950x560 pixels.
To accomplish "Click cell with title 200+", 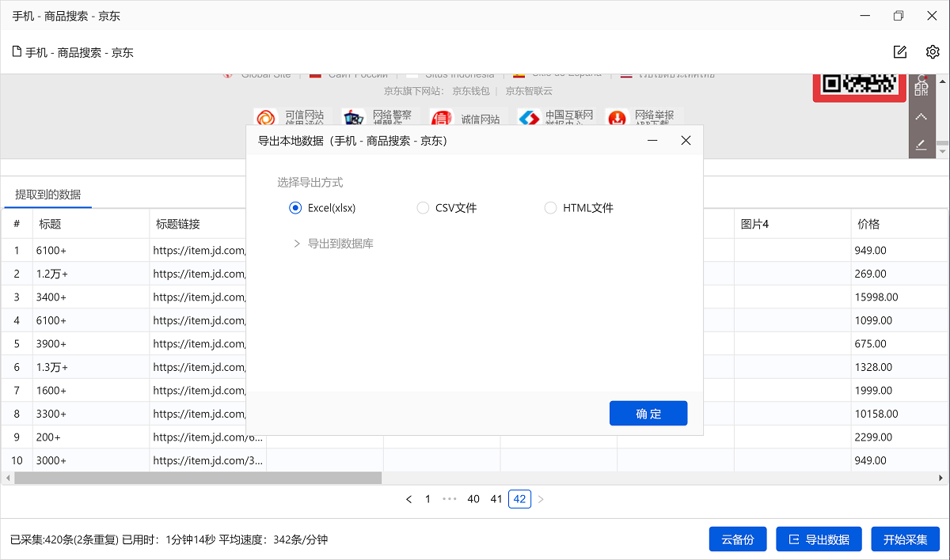I will tap(91, 437).
